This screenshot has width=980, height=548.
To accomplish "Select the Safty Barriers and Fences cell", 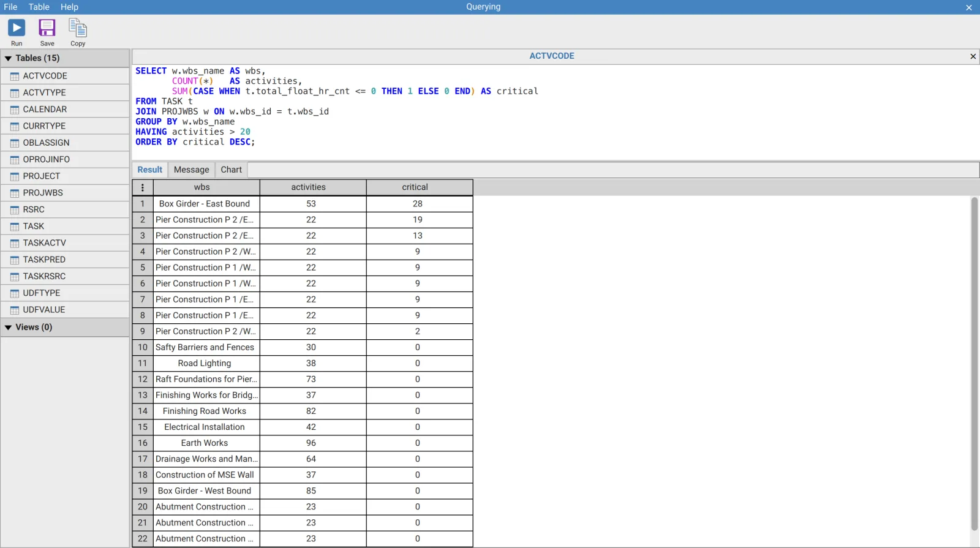I will 206,347.
